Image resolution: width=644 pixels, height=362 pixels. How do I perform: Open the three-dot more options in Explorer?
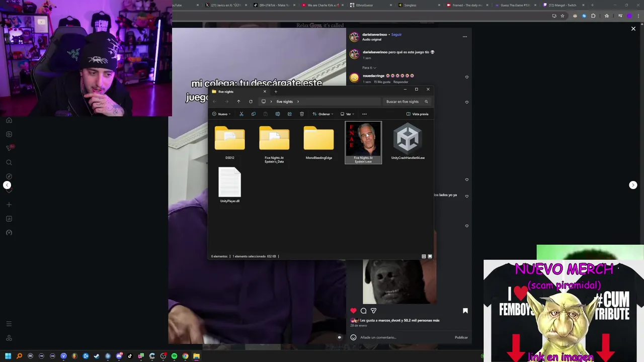tap(364, 114)
